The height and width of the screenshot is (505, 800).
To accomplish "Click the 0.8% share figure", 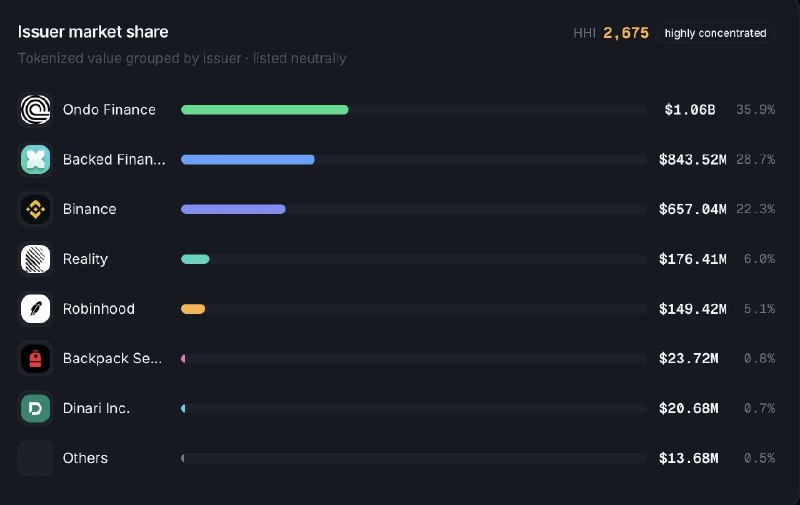I will pos(759,359).
